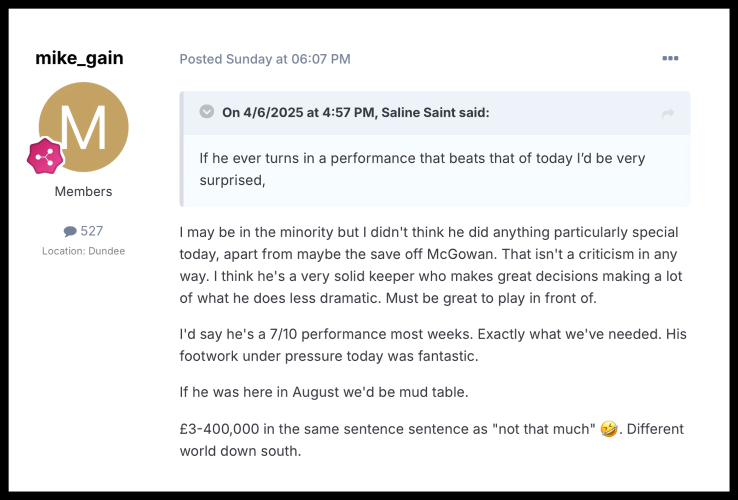The image size is (738, 500).
Task: Jump to quoted post via arrow icon
Action: click(x=667, y=114)
